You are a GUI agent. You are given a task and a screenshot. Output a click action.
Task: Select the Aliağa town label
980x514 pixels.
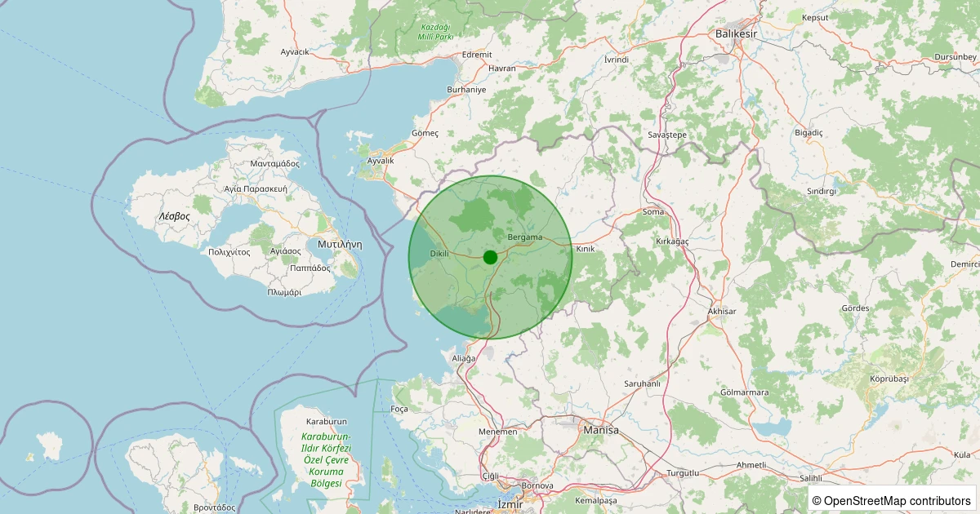(463, 359)
